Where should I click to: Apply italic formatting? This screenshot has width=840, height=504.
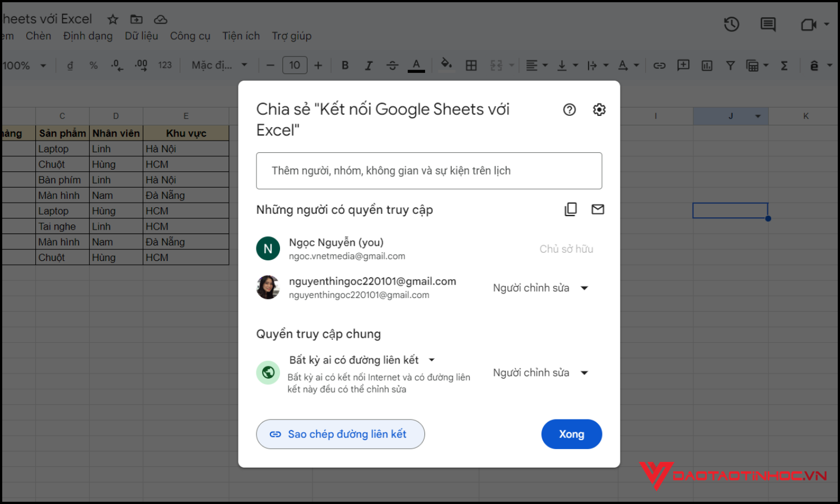click(x=368, y=65)
